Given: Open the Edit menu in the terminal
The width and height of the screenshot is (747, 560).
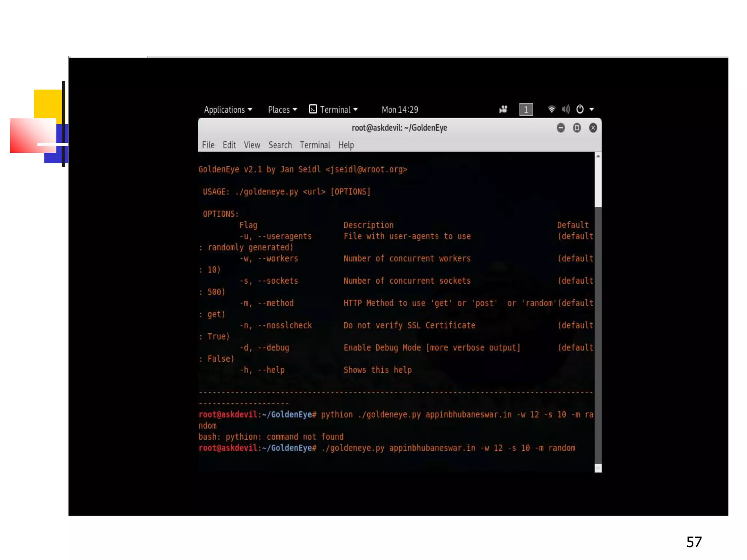Looking at the screenshot, I should [229, 145].
